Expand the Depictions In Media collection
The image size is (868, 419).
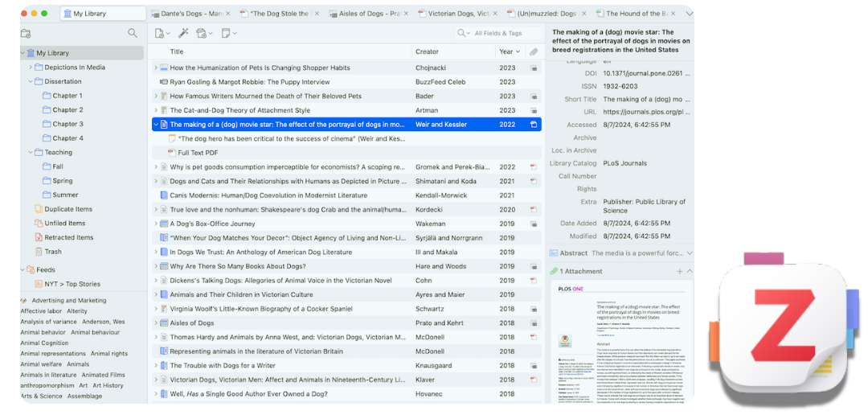[31, 67]
